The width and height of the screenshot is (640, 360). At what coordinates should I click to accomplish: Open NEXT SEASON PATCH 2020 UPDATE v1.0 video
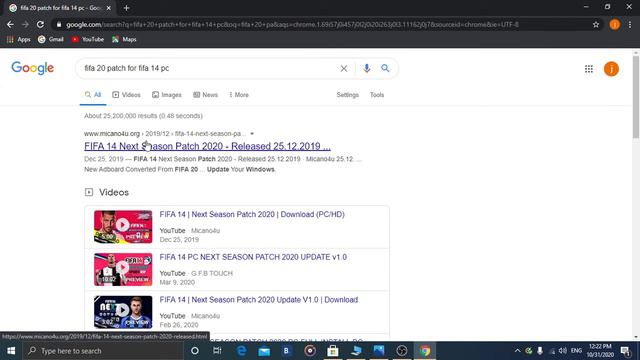(x=253, y=257)
